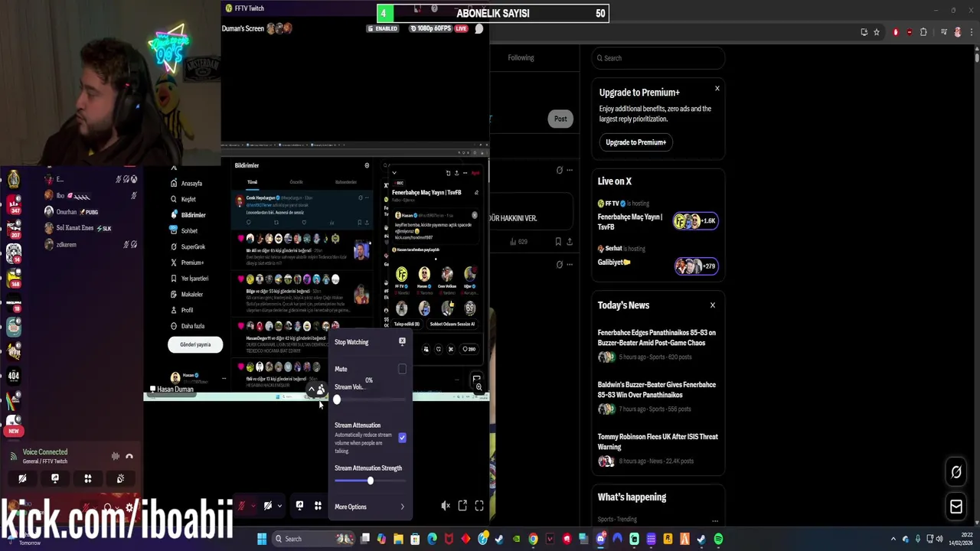Open Google Chrome from the taskbar

pos(533,539)
